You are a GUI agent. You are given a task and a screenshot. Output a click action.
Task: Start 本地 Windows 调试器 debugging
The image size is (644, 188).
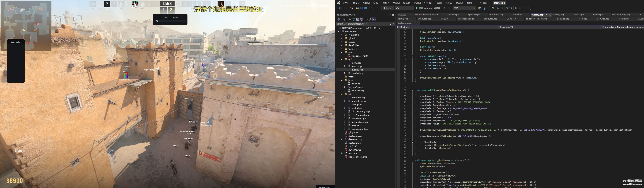point(428,8)
